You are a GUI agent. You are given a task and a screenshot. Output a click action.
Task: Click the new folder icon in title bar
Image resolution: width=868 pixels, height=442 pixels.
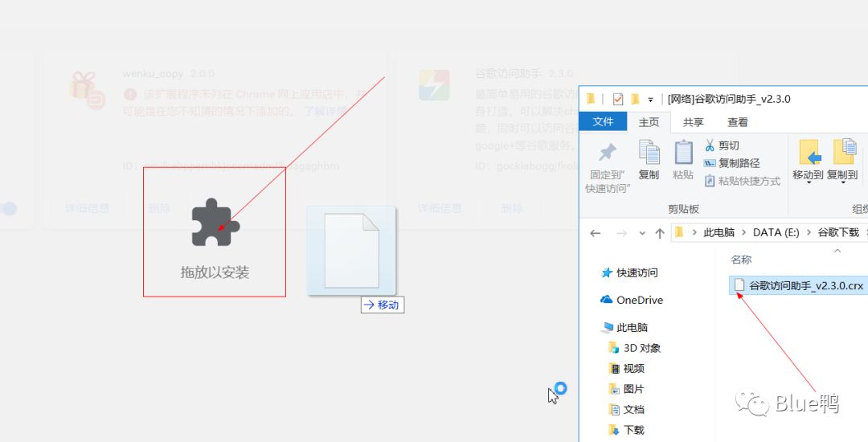(x=634, y=99)
